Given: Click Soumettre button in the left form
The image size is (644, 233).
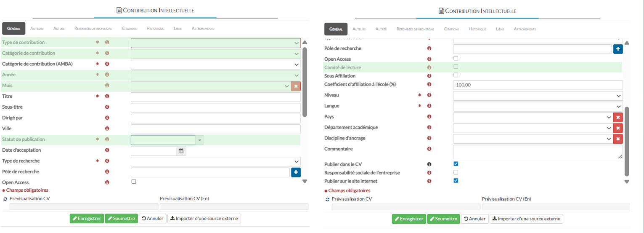Looking at the screenshot, I should pyautogui.click(x=121, y=219).
